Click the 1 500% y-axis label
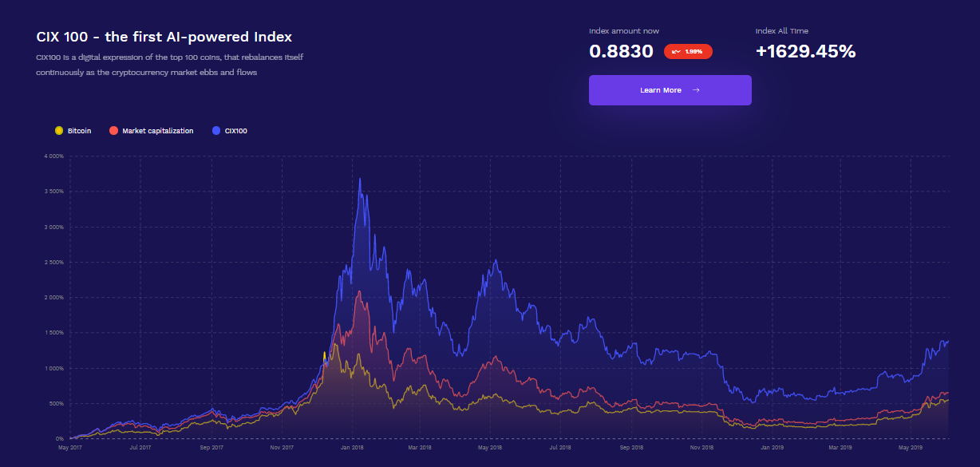The height and width of the screenshot is (467, 980). tap(53, 333)
